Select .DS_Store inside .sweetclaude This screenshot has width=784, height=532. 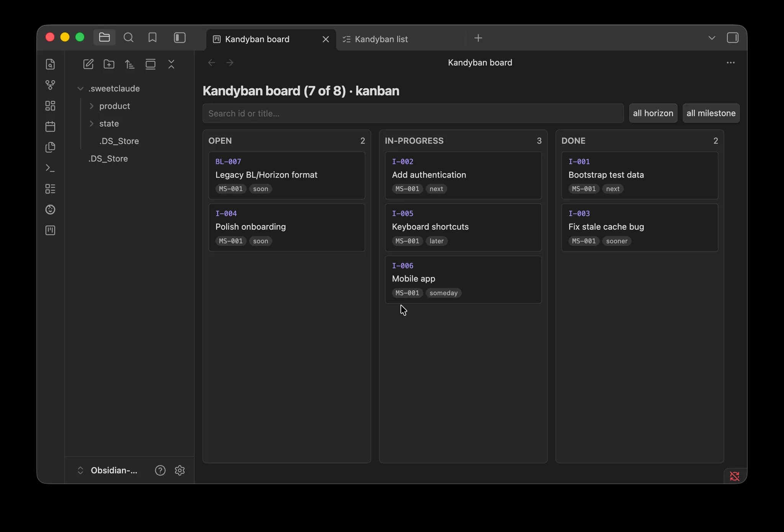pos(119,141)
